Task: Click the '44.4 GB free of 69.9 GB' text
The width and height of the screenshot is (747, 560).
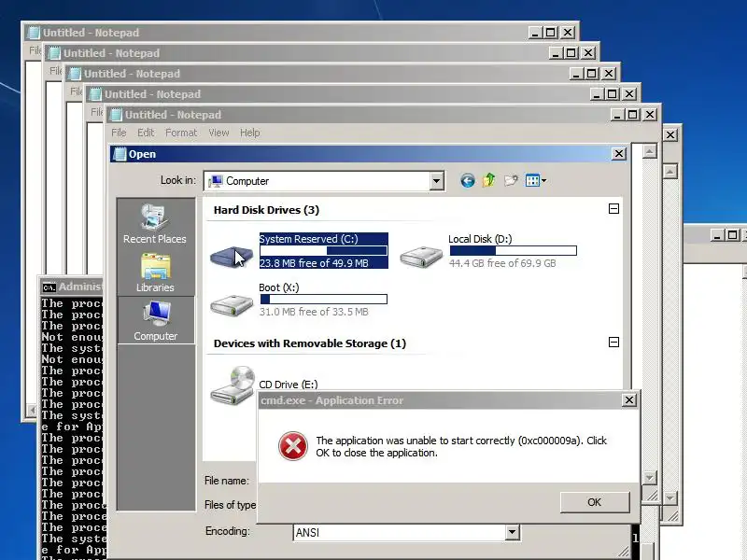Action: click(502, 263)
